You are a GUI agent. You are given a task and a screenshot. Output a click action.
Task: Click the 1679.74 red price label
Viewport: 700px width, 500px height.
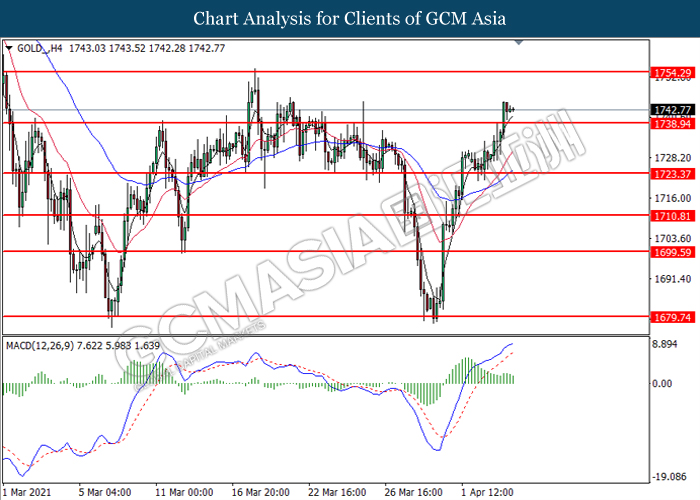pos(670,317)
